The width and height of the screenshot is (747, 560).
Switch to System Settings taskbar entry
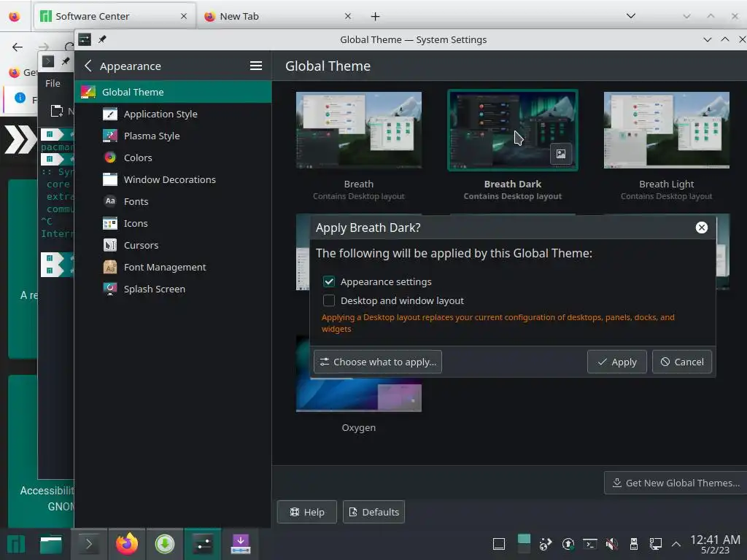tap(203, 544)
